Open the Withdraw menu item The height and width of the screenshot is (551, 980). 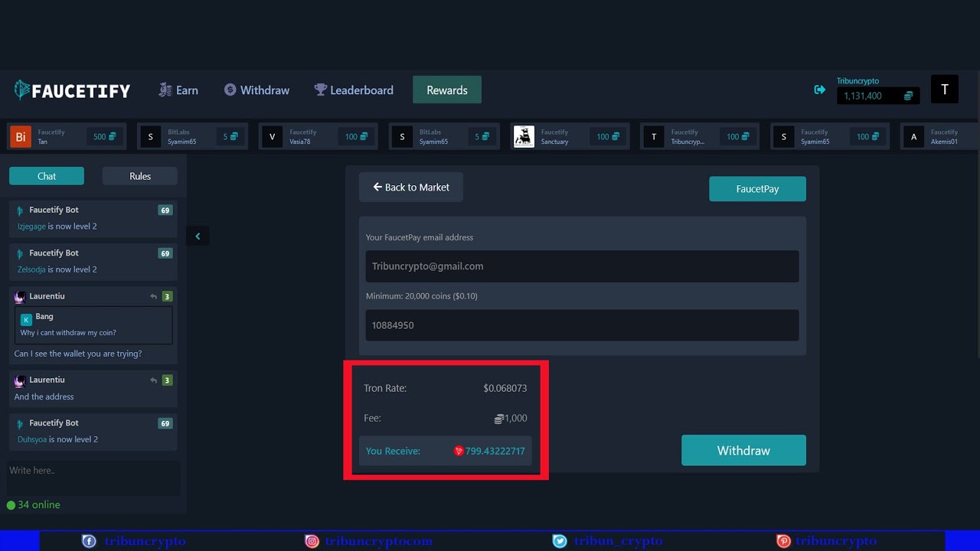point(256,90)
